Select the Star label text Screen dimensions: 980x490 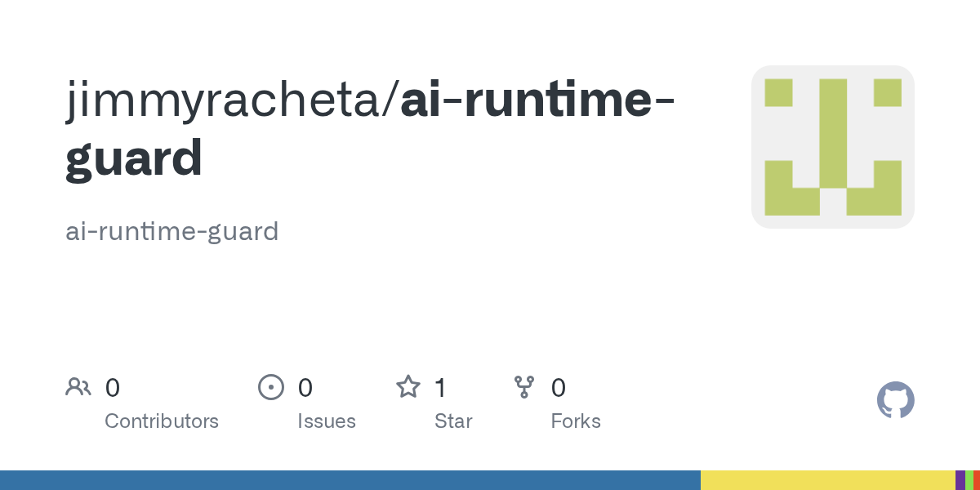pyautogui.click(x=453, y=421)
